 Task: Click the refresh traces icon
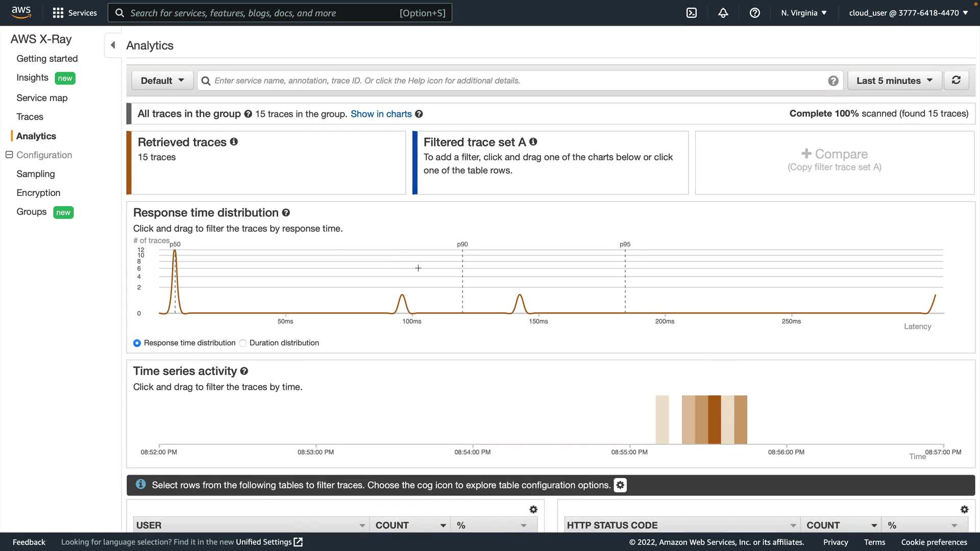click(x=956, y=80)
